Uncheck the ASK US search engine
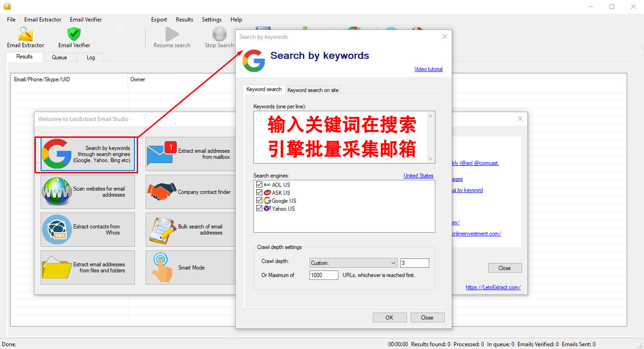The image size is (644, 349). (x=259, y=192)
